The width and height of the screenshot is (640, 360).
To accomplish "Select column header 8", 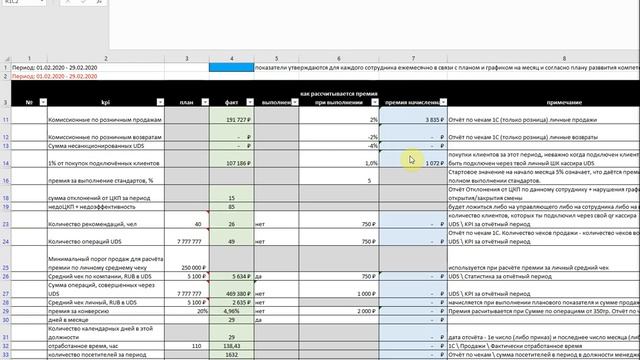I will 564,59.
